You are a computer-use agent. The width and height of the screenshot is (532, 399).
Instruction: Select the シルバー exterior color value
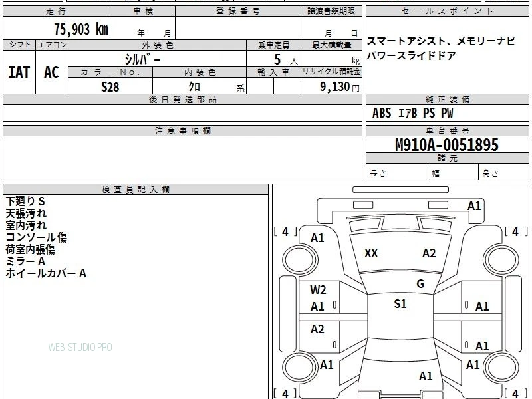pos(143,59)
